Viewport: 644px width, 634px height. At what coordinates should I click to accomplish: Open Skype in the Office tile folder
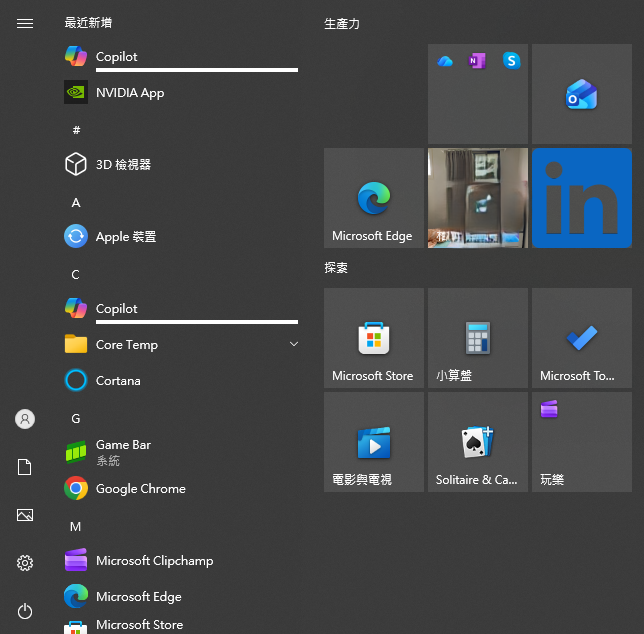click(511, 61)
